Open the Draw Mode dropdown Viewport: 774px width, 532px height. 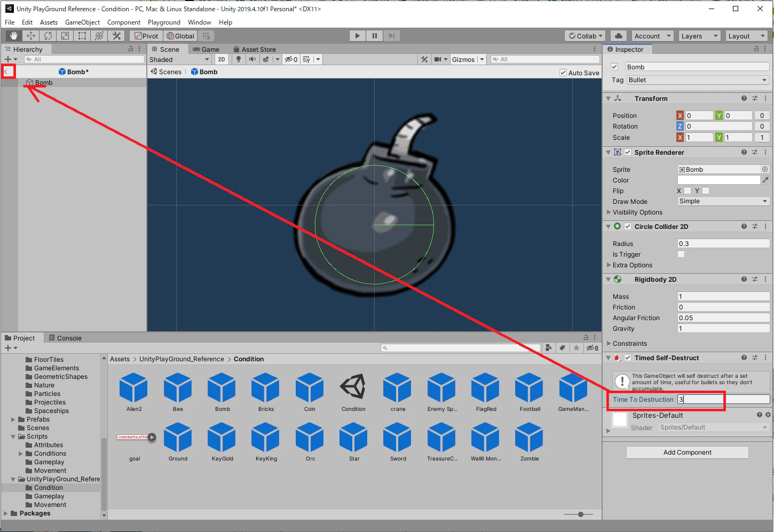coord(723,201)
